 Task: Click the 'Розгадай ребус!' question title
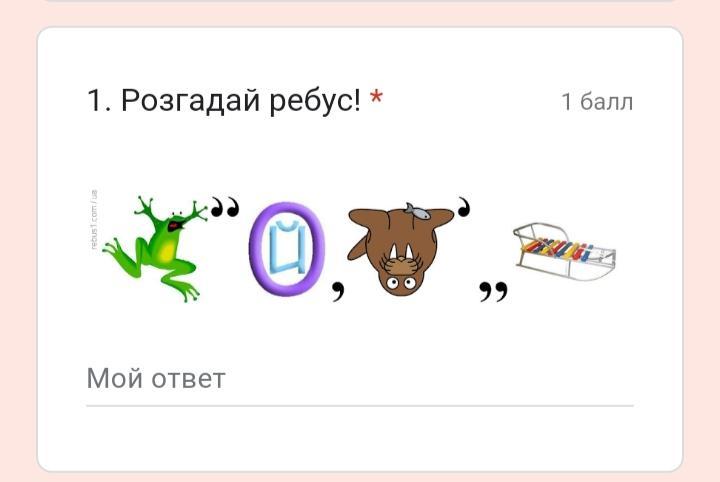[x=241, y=101]
